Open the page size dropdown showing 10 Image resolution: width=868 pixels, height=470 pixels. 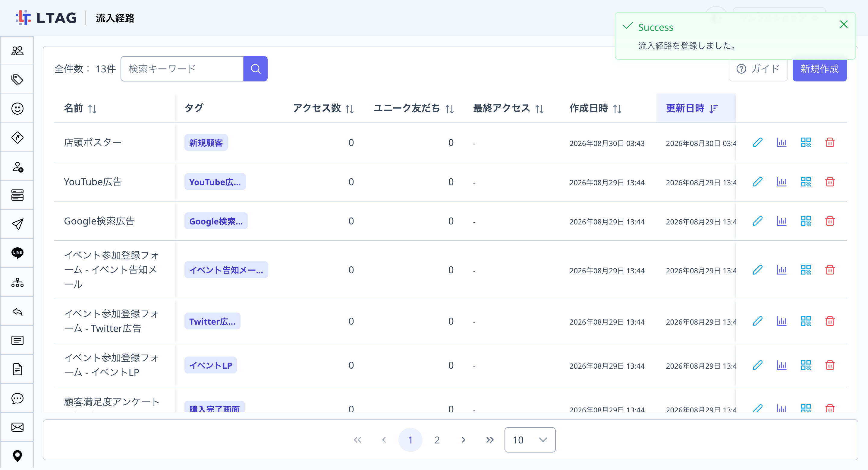530,440
